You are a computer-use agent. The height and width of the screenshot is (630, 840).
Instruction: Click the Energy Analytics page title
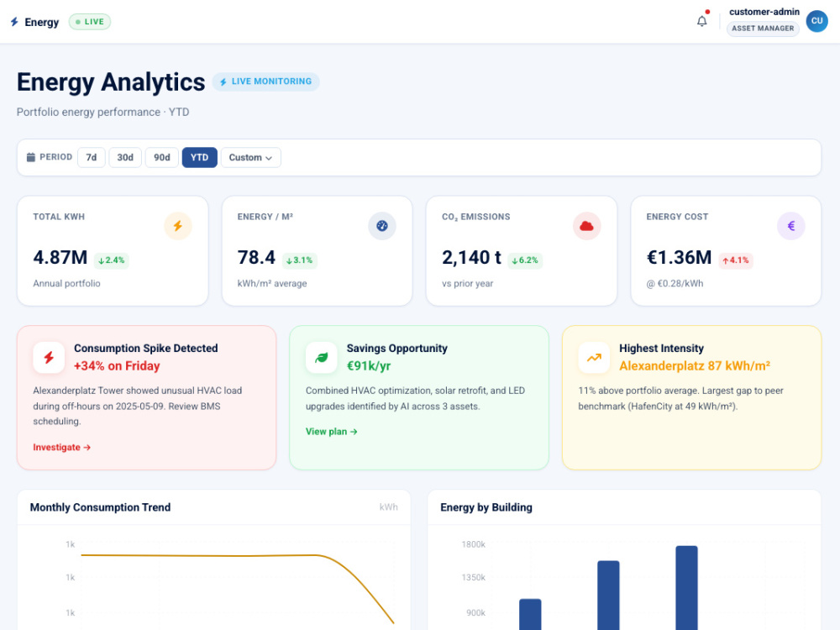click(111, 82)
